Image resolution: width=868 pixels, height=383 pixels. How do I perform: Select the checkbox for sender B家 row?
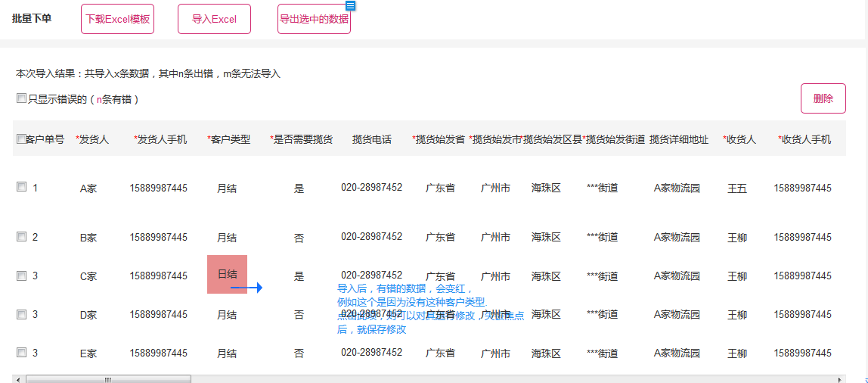pyautogui.click(x=21, y=237)
